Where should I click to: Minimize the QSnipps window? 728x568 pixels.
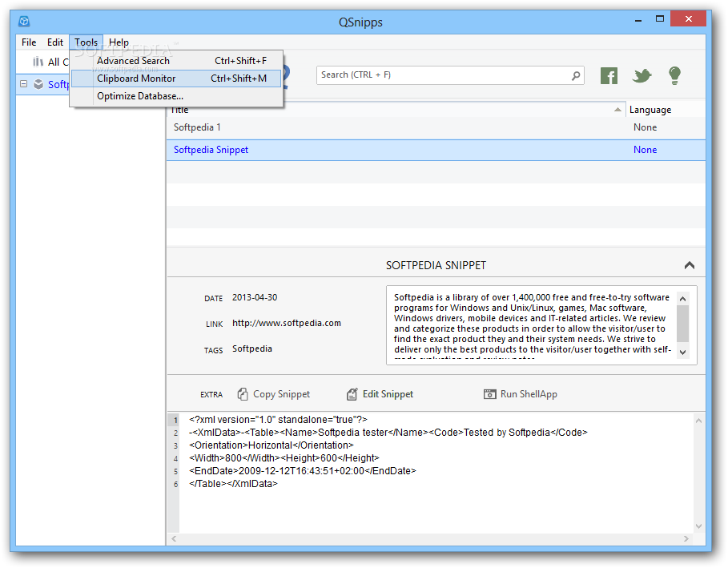(638, 19)
